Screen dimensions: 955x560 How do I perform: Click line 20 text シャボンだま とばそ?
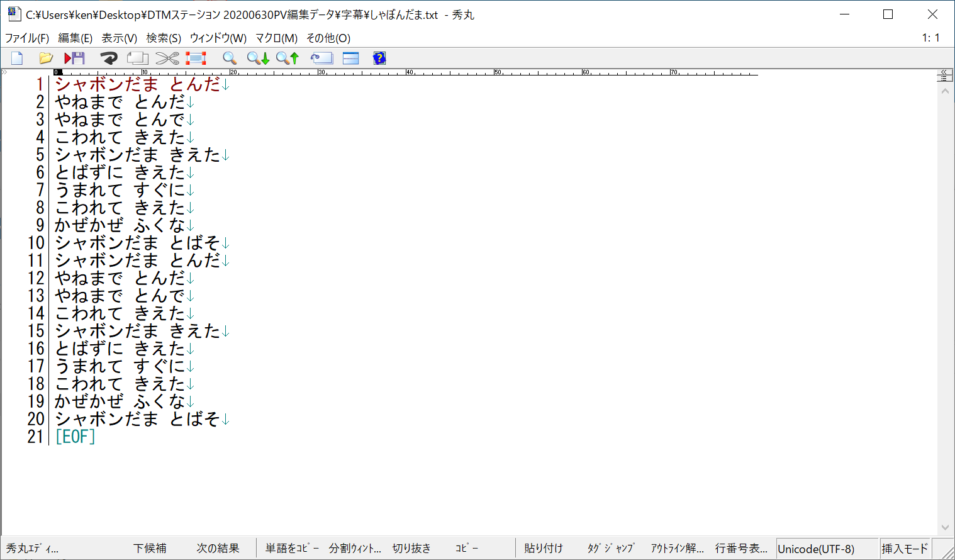[138, 419]
